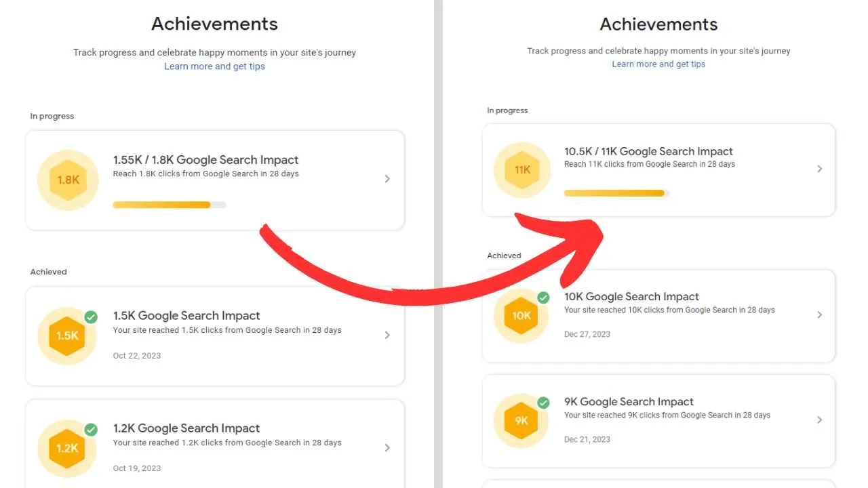
Task: Click 'Reach 11K clicks from Google Search' description
Action: [x=650, y=164]
